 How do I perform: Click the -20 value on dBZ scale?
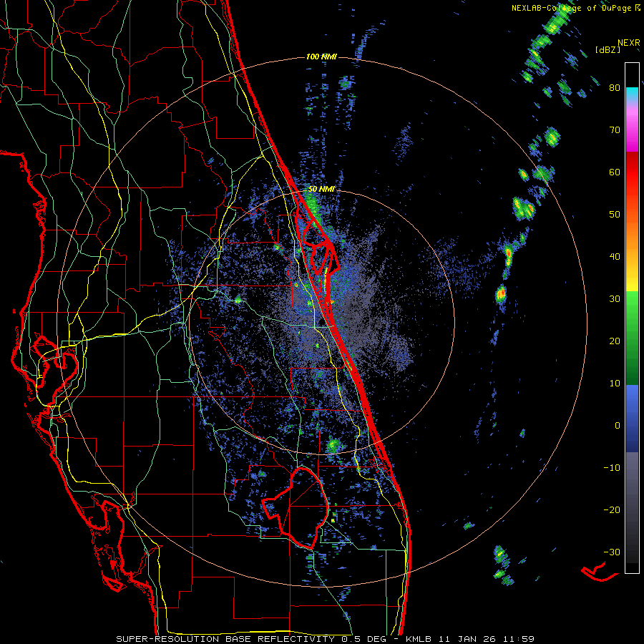[x=612, y=509]
